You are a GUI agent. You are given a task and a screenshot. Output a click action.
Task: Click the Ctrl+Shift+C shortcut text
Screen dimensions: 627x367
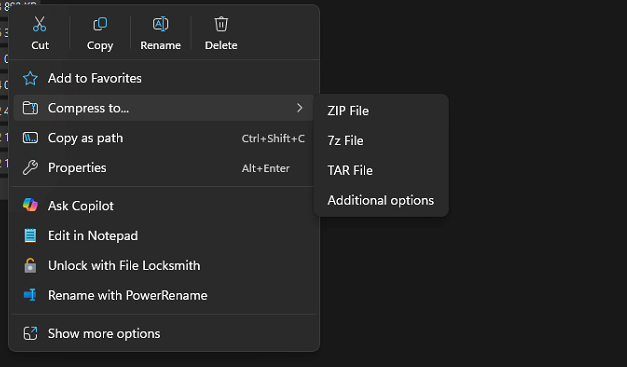[273, 138]
